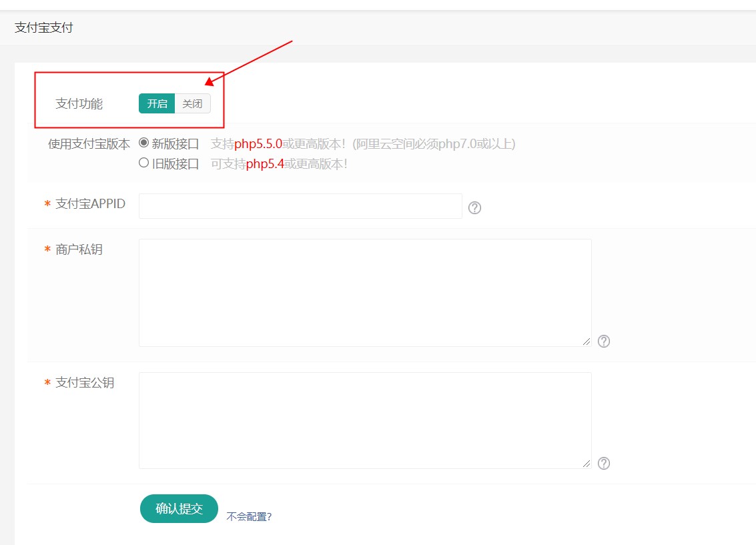756x545 pixels.
Task: Click the 支付功能 label text
Action: click(x=79, y=103)
